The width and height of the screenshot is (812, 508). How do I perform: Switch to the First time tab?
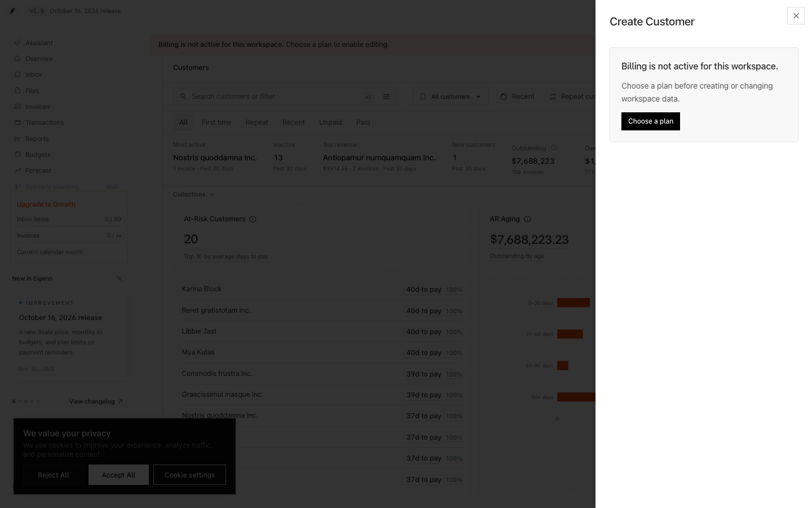pyautogui.click(x=217, y=122)
